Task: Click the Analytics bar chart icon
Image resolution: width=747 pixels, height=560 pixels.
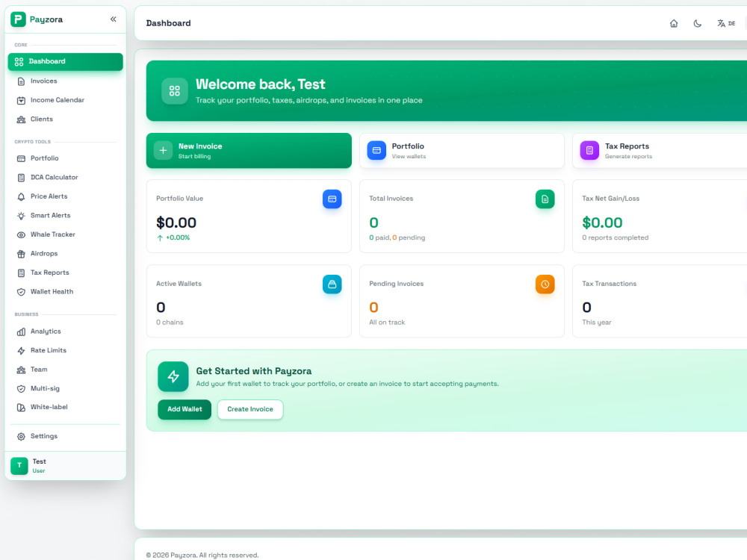Action: 21,332
